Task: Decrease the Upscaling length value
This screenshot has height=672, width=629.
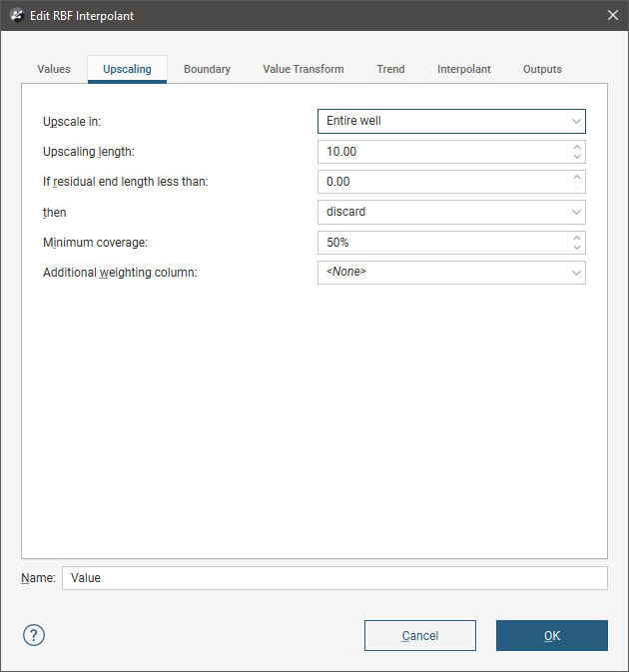Action: tap(577, 157)
